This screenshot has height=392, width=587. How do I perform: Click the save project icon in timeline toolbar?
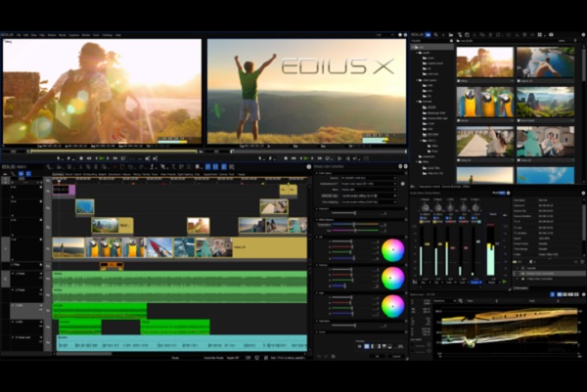pos(69,167)
